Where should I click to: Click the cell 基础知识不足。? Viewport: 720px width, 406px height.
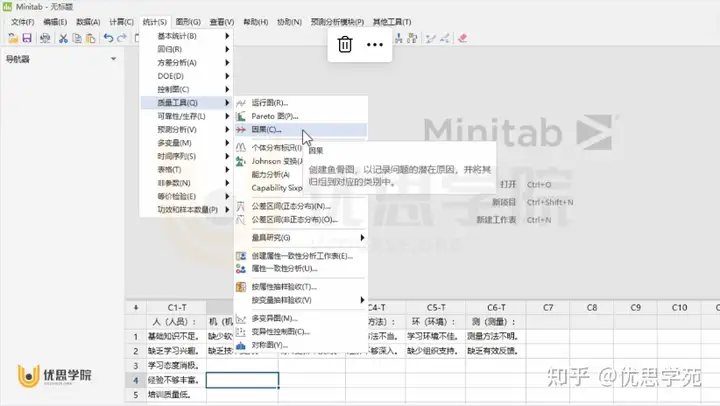point(177,337)
